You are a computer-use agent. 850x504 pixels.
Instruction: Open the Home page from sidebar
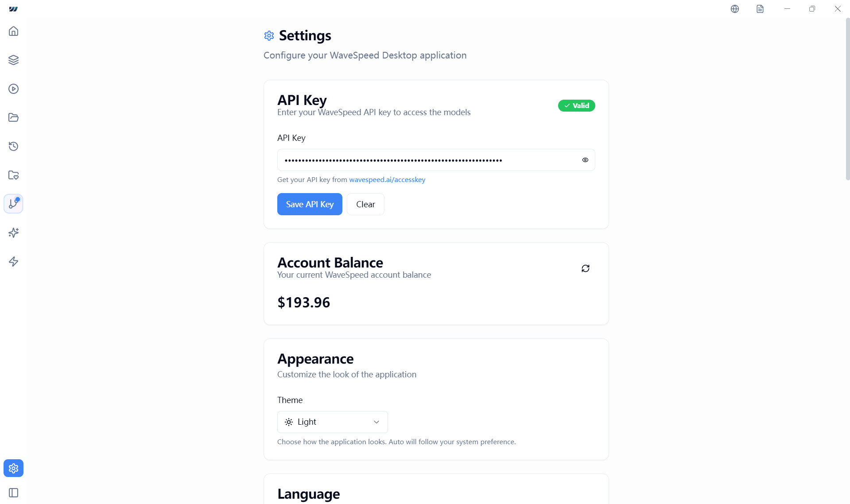pyautogui.click(x=13, y=31)
